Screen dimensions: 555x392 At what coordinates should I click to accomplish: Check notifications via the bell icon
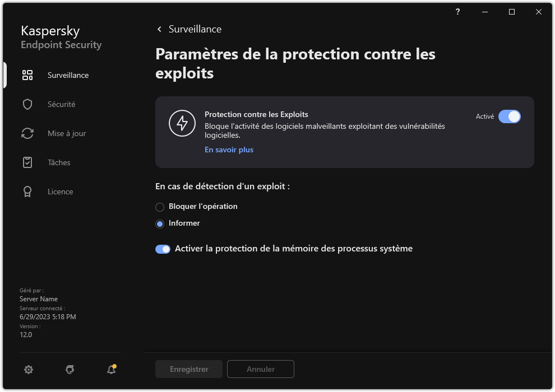point(110,370)
